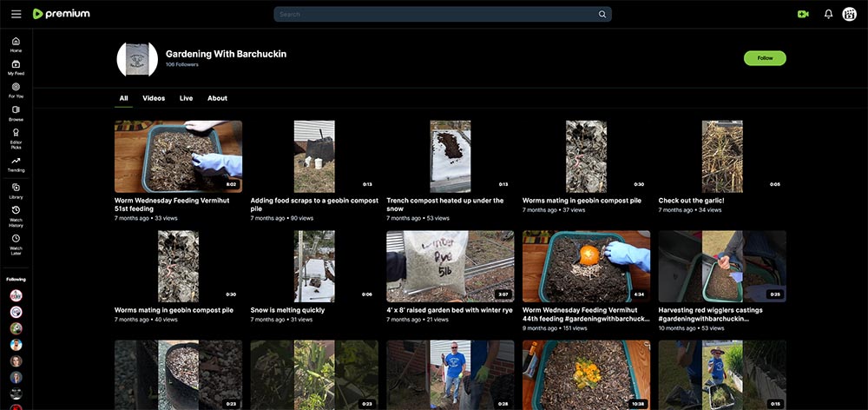Click the Gardening With Barchuckin channel avatar
The height and width of the screenshot is (410, 868).
[137, 59]
